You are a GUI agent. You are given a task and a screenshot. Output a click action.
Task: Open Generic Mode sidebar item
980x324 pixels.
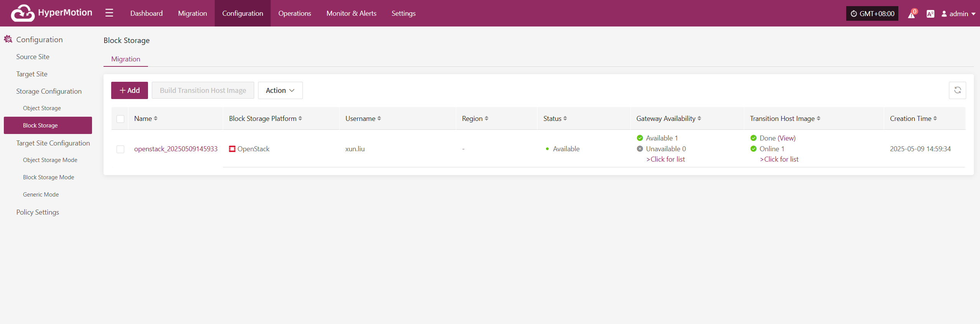(41, 195)
